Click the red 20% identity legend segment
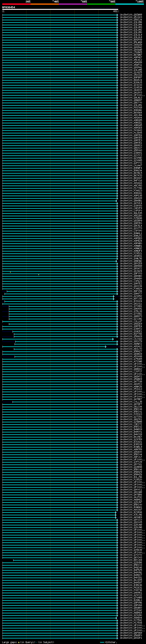This screenshot has height=644, width=146. point(16,4)
